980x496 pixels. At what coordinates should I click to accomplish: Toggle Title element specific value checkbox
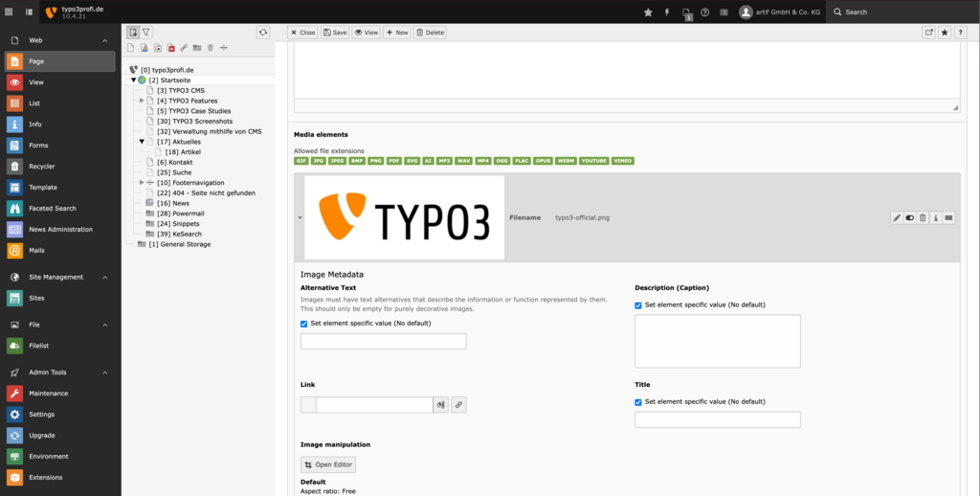(x=638, y=402)
